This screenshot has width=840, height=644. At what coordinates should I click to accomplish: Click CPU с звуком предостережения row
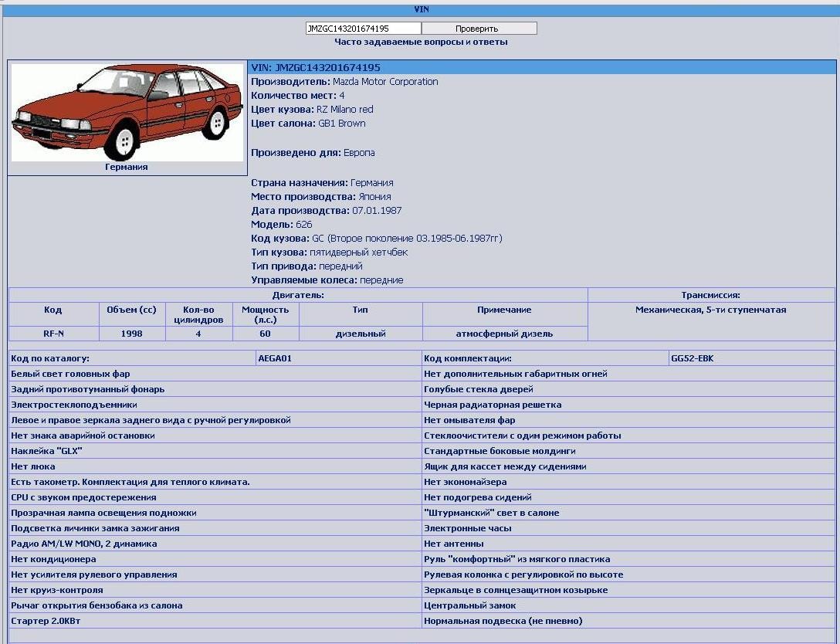tap(215, 498)
